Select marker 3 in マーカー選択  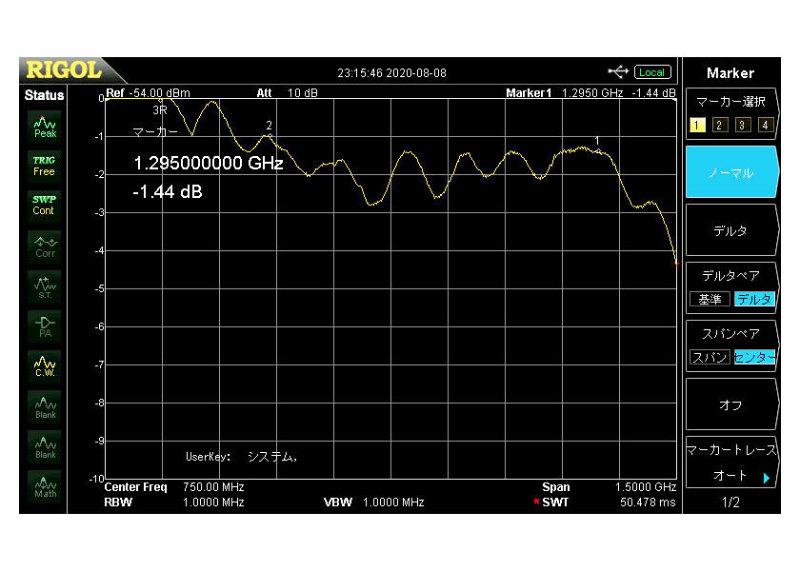pos(742,125)
